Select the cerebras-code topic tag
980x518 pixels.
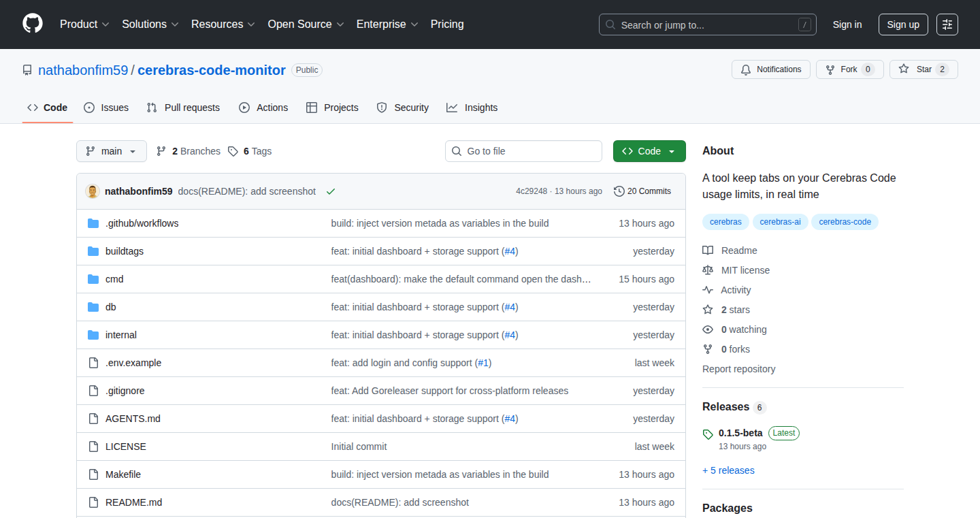coord(845,222)
